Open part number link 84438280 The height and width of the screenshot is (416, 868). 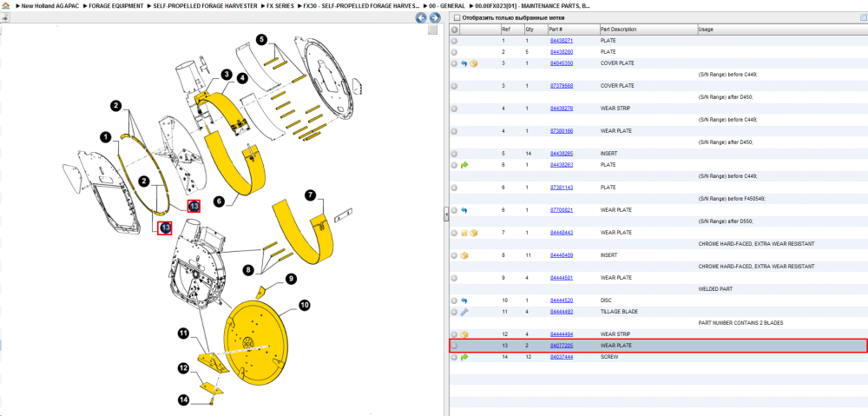tap(562, 52)
